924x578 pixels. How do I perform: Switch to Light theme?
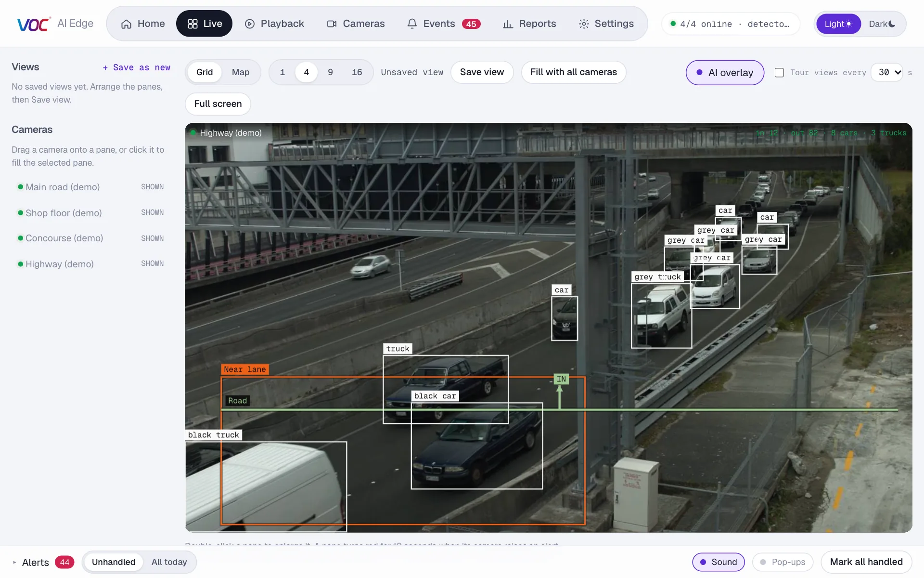pos(838,24)
